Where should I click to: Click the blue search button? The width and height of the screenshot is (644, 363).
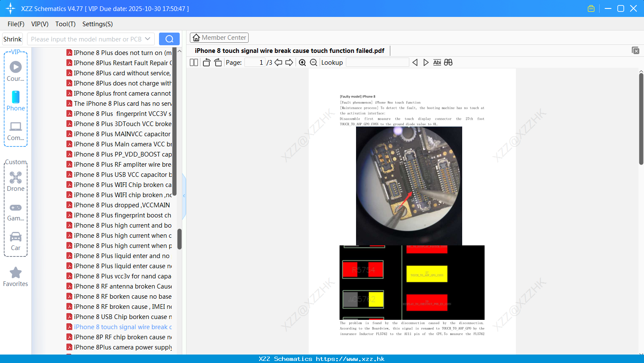(x=169, y=39)
